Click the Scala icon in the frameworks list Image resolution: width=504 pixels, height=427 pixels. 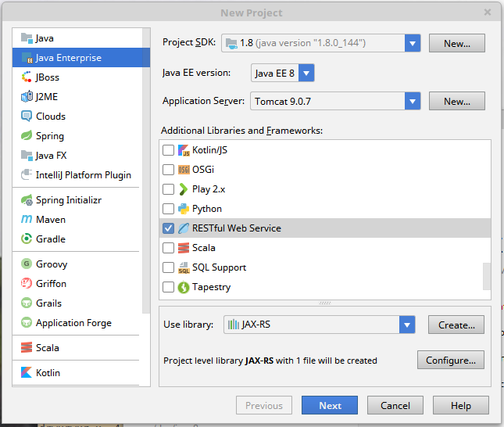click(x=184, y=248)
